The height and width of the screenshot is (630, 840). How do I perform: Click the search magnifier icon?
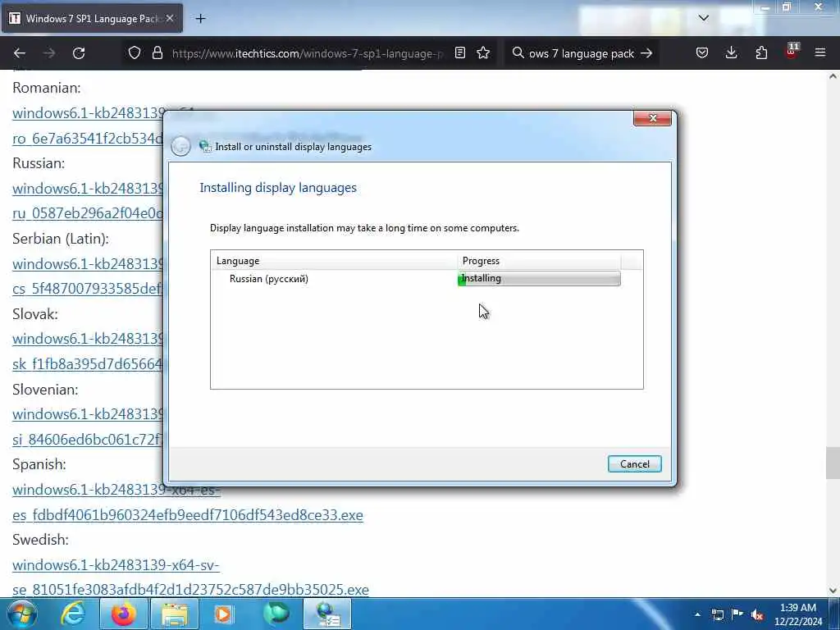tap(518, 53)
